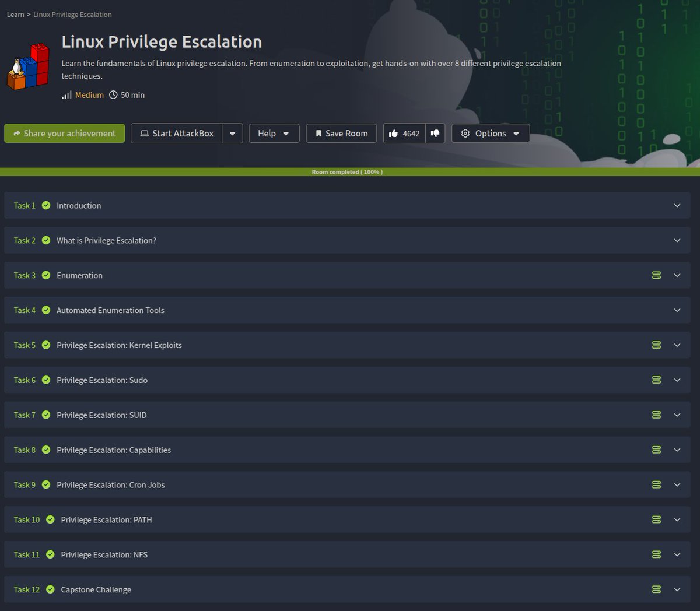Expand the PATH task chevron

point(677,519)
